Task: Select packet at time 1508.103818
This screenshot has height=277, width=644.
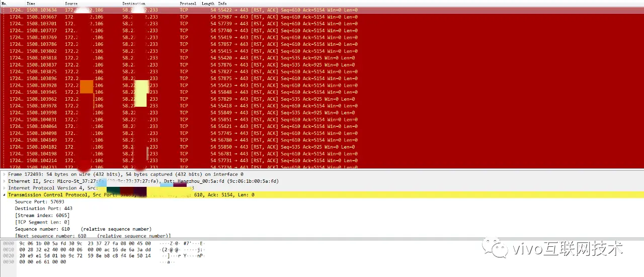Action: pos(322,58)
